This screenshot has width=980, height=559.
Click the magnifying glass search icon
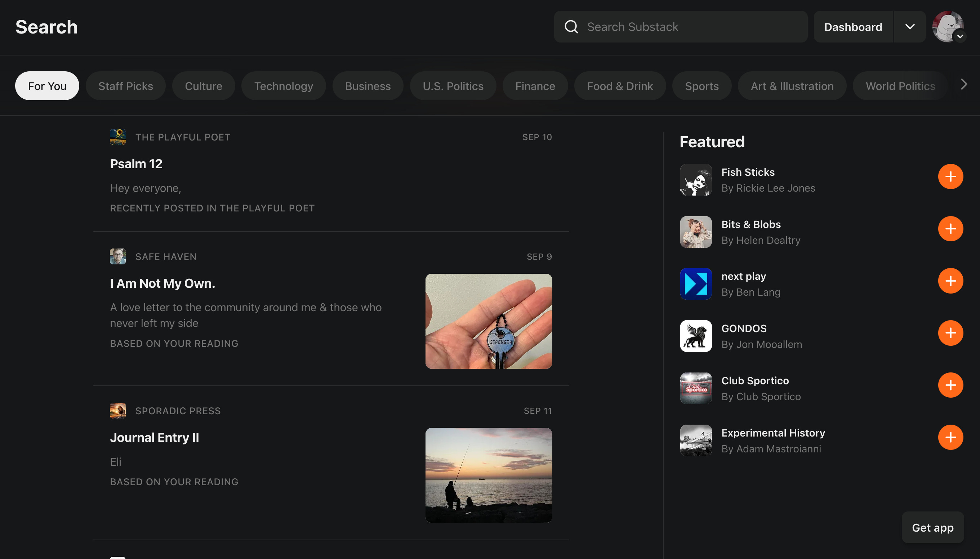[x=571, y=27]
